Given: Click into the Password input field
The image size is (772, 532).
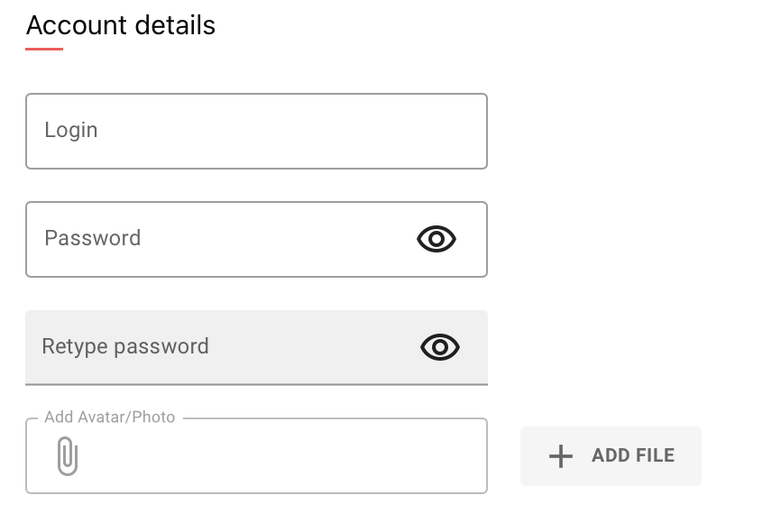Looking at the screenshot, I should coord(225,239).
